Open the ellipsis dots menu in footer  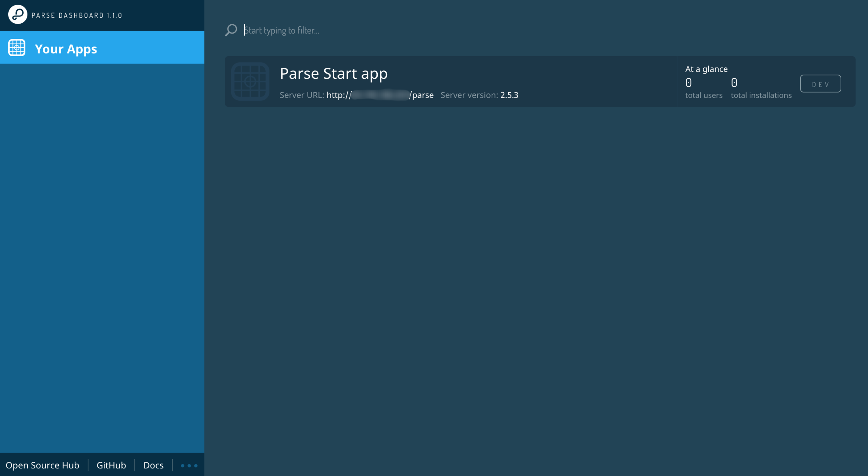click(x=190, y=465)
